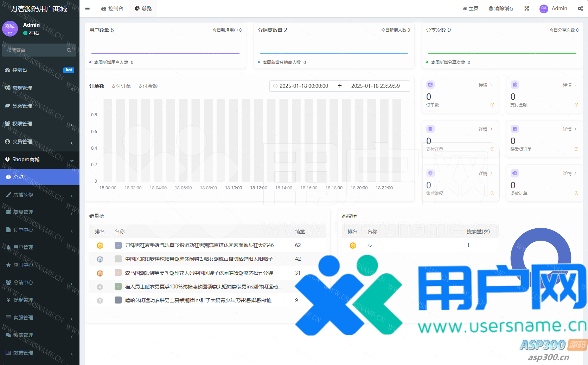Go to 主页 home link
The width and height of the screenshot is (588, 365).
click(470, 8)
